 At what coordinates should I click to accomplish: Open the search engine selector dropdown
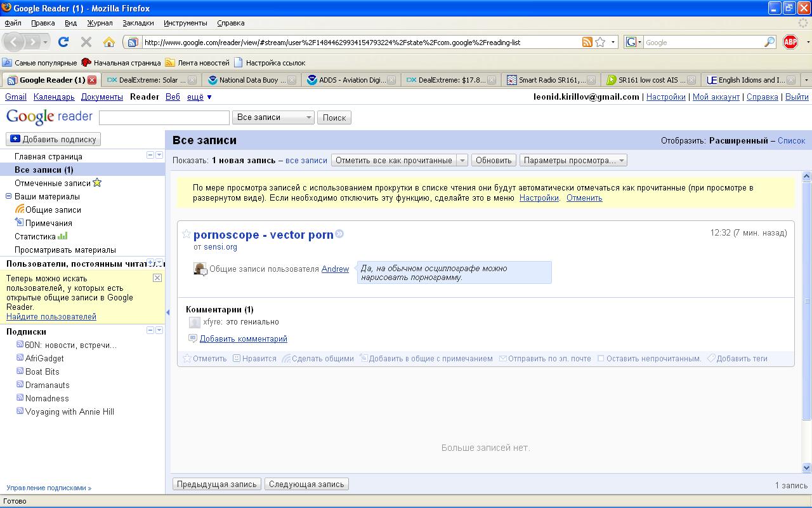point(633,42)
